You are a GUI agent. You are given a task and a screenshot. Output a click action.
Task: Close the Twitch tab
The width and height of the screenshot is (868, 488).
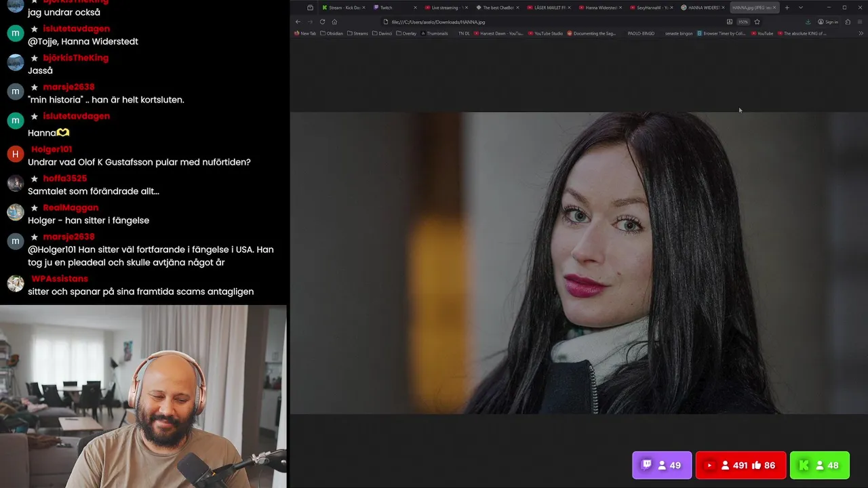[415, 7]
